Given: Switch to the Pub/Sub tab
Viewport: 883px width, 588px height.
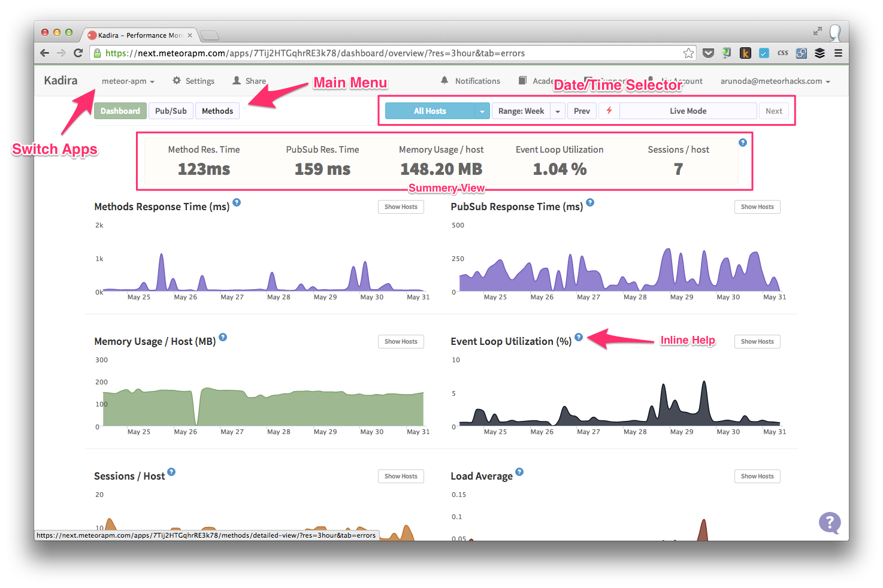Looking at the screenshot, I should click(x=171, y=110).
